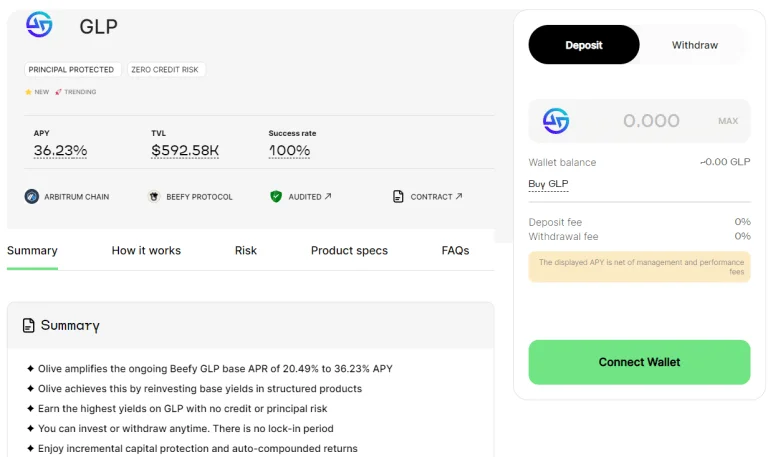Open the external arrow next to AUDITED

(x=328, y=196)
